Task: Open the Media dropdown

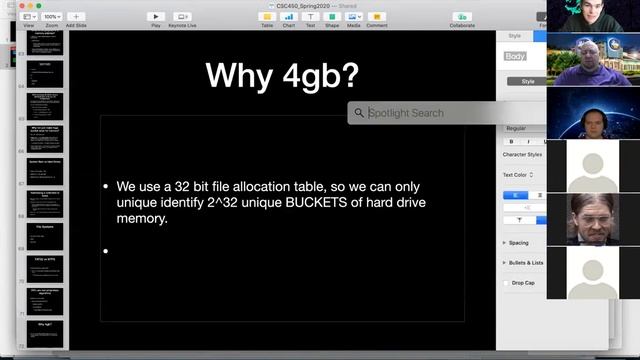Action: pos(353,17)
